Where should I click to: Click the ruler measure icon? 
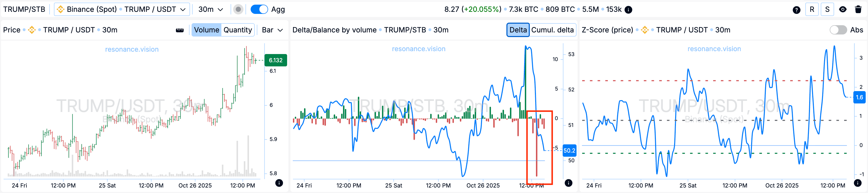[x=180, y=30]
